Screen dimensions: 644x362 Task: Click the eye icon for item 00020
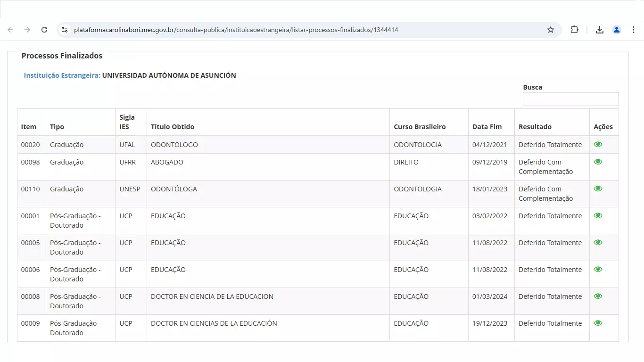598,145
